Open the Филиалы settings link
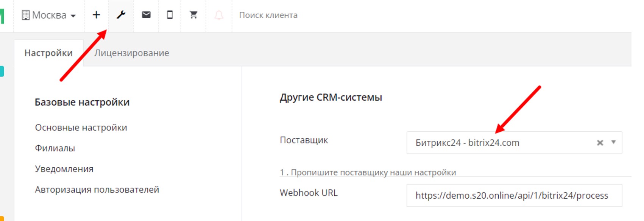The image size is (644, 221). [55, 148]
